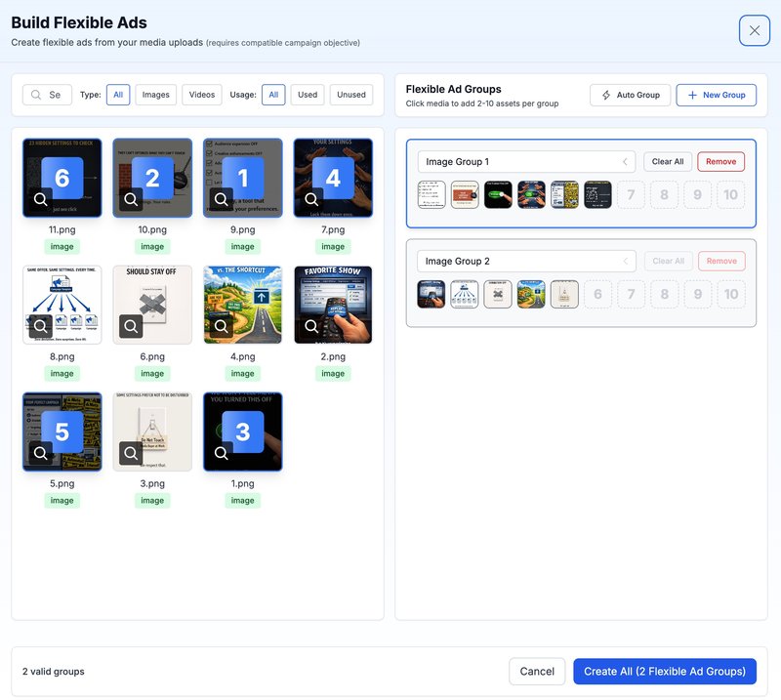781x700 pixels.
Task: Show only Unused assets
Action: [x=350, y=94]
